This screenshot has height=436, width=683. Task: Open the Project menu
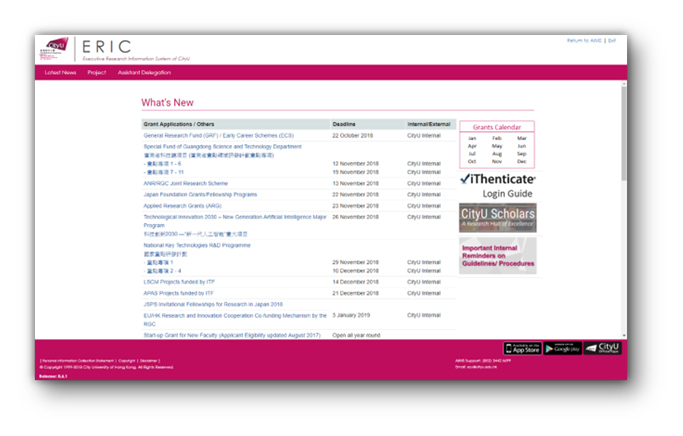(x=97, y=73)
